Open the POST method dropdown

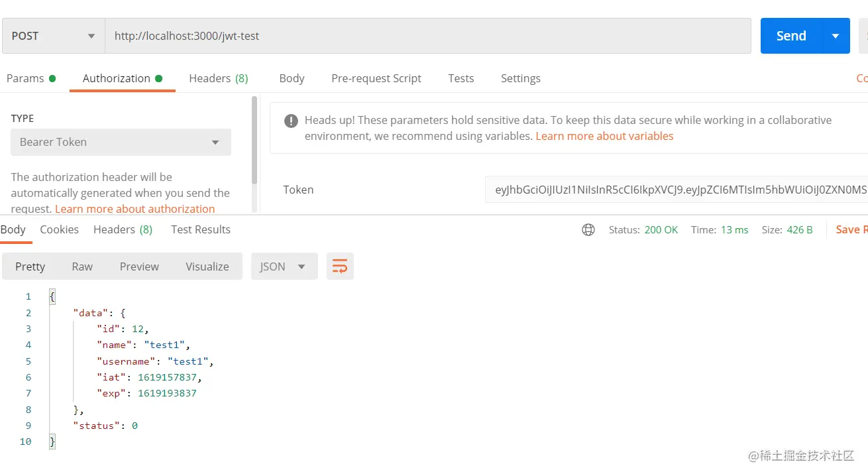pyautogui.click(x=54, y=36)
